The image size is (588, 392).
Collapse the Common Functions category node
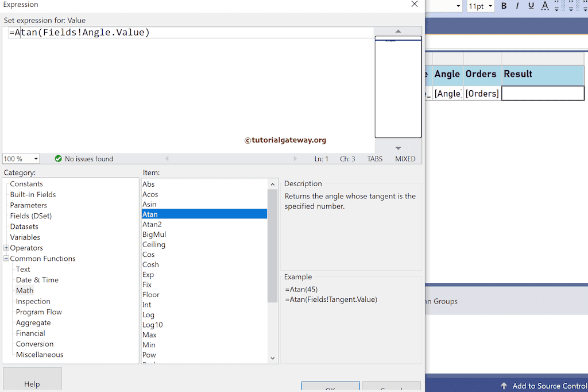click(6, 259)
